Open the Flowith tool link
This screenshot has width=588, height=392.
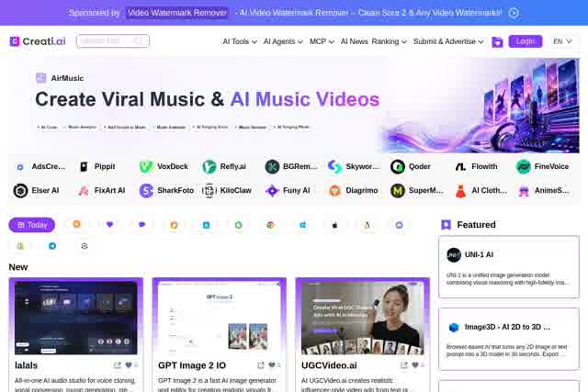coord(476,166)
